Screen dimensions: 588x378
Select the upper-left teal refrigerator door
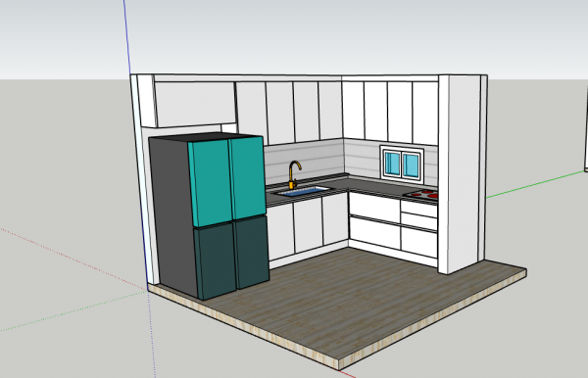[211, 183]
